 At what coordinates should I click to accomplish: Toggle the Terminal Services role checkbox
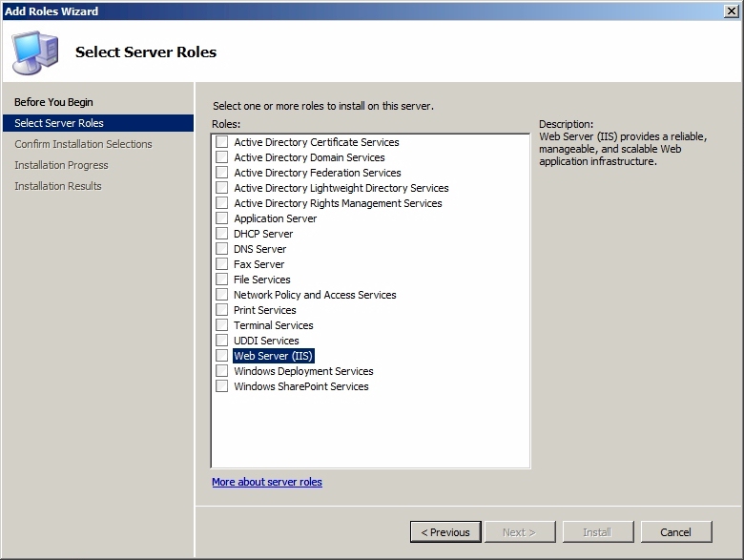(x=221, y=325)
